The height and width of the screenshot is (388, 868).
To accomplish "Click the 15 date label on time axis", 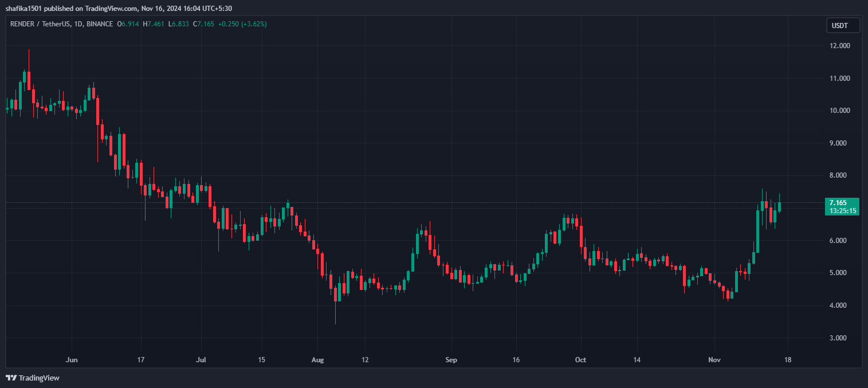I will tap(261, 360).
